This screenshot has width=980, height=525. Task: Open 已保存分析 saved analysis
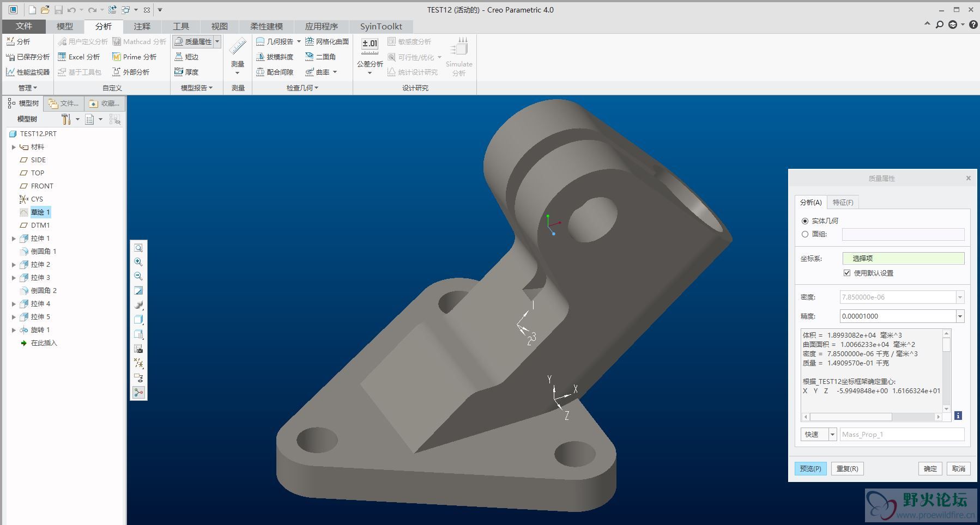tap(27, 57)
